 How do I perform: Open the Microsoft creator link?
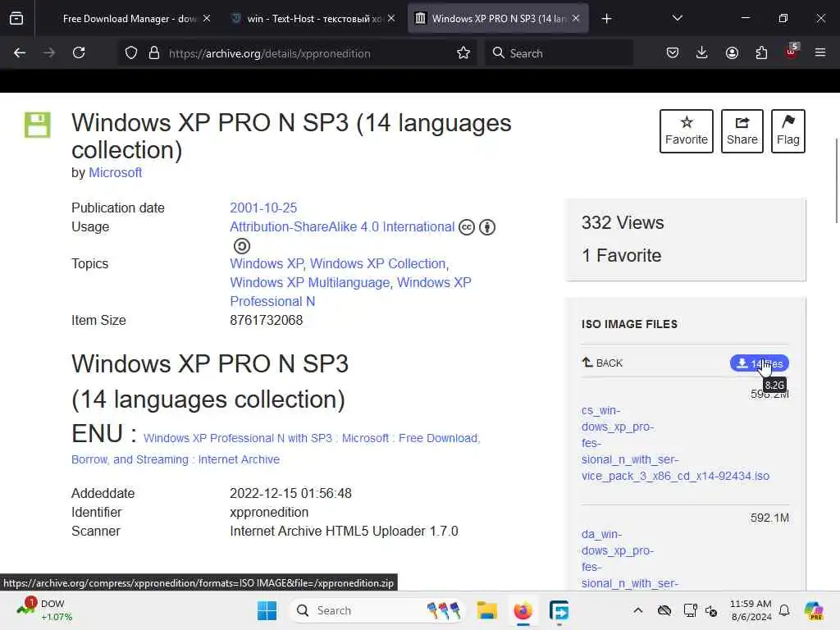[115, 172]
